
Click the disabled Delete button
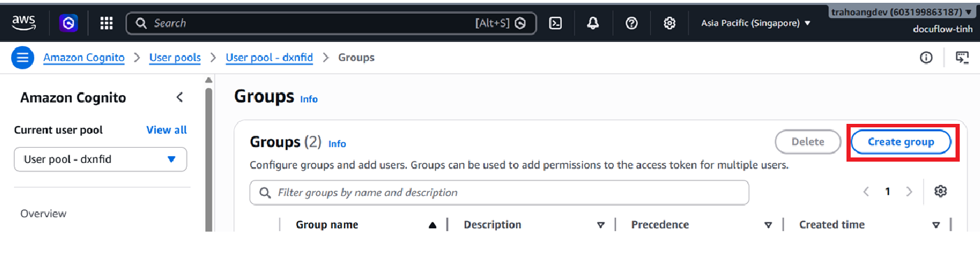(807, 141)
